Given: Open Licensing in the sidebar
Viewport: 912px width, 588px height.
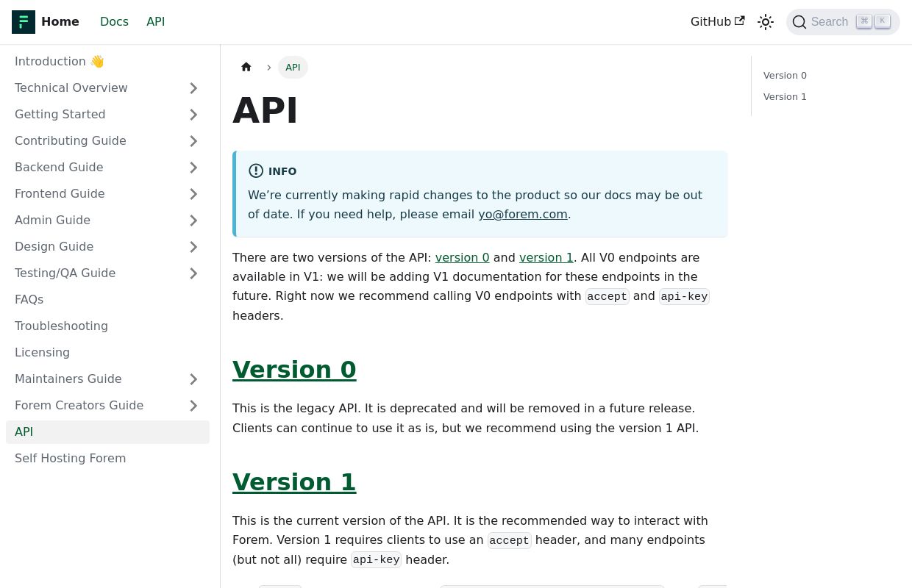Looking at the screenshot, I should [107, 353].
